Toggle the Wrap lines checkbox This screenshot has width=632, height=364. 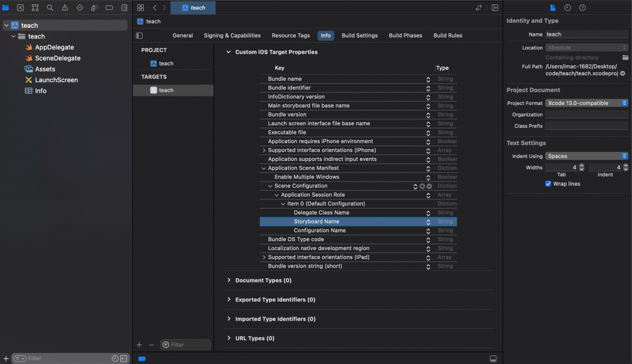click(548, 184)
